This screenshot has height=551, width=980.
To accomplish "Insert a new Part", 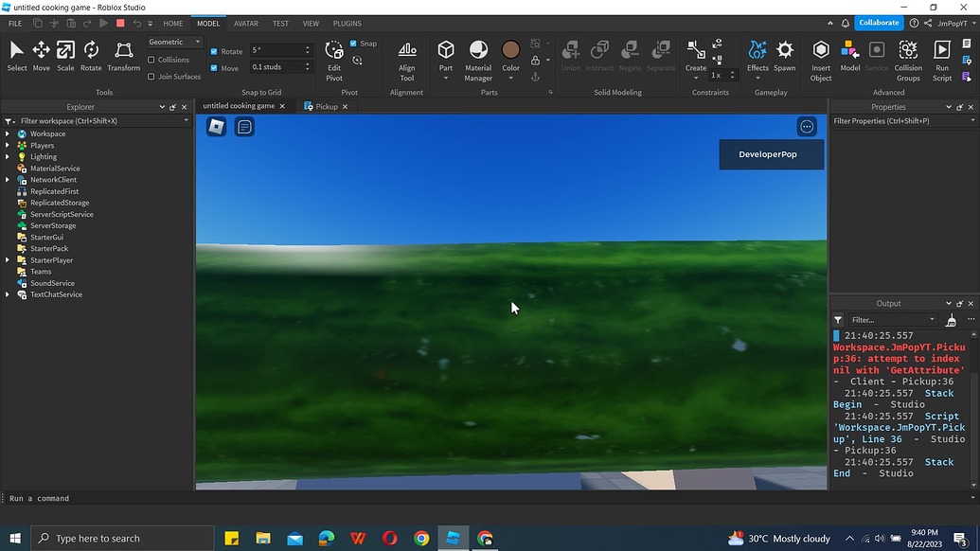I will (x=445, y=52).
